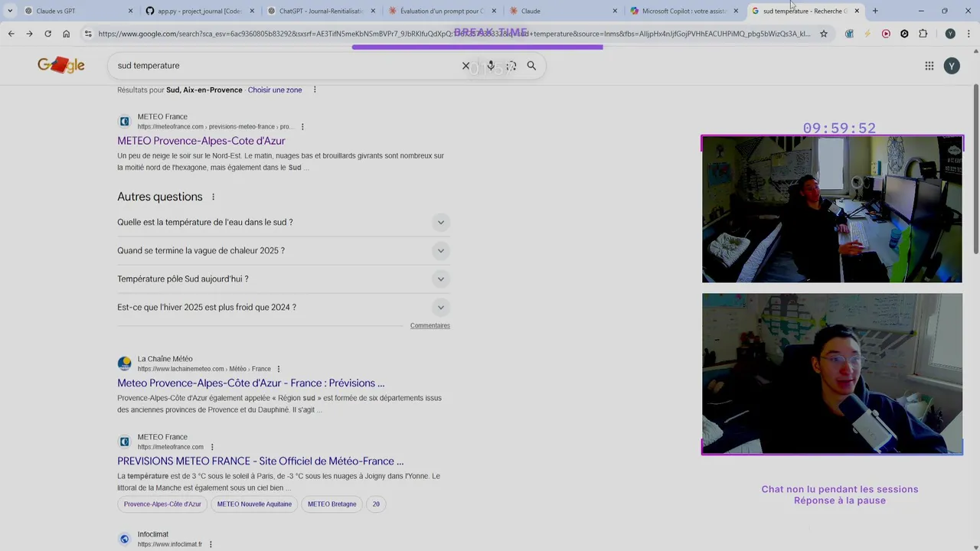Switch to Évaluation d'un prompt tab
The image size is (980, 551).
coord(441,11)
